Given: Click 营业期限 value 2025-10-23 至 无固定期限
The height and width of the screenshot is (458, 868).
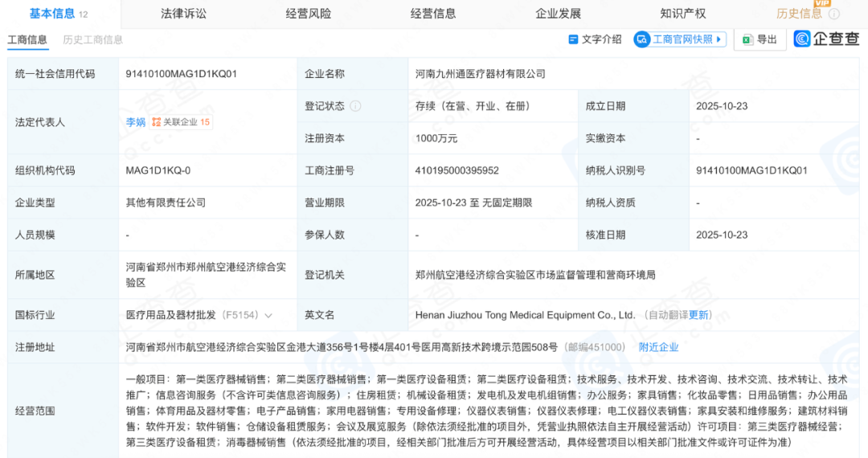Looking at the screenshot, I should 473,203.
